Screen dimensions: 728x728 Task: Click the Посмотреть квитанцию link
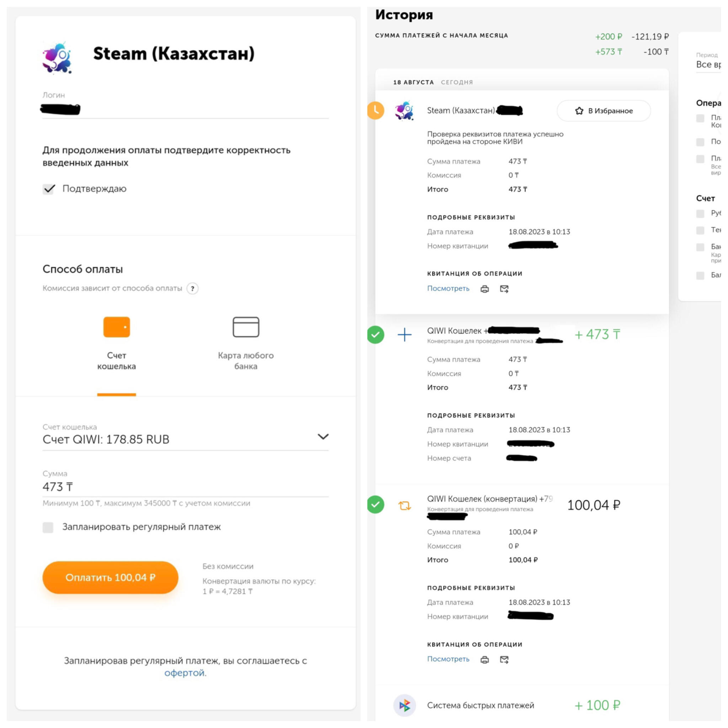pos(447,288)
